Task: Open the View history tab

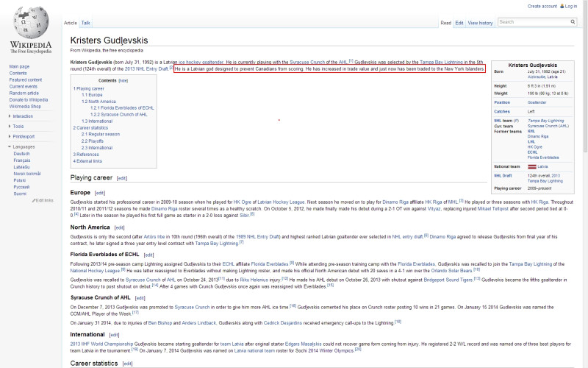Action: tap(480, 23)
